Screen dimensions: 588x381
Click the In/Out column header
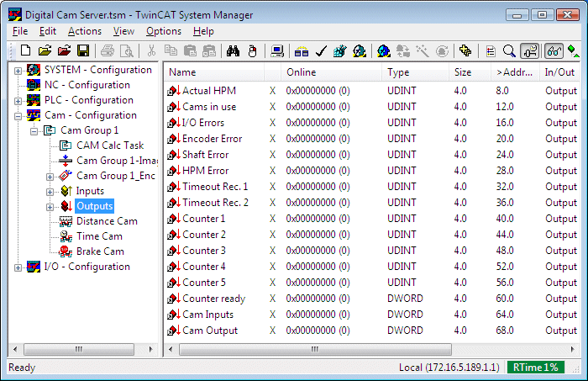(x=559, y=72)
